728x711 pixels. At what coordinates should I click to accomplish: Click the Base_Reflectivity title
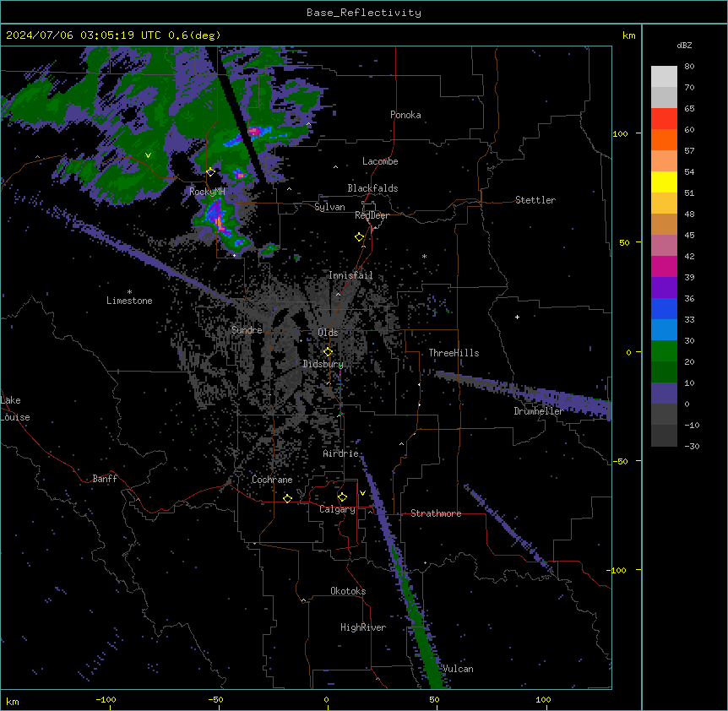click(x=364, y=13)
